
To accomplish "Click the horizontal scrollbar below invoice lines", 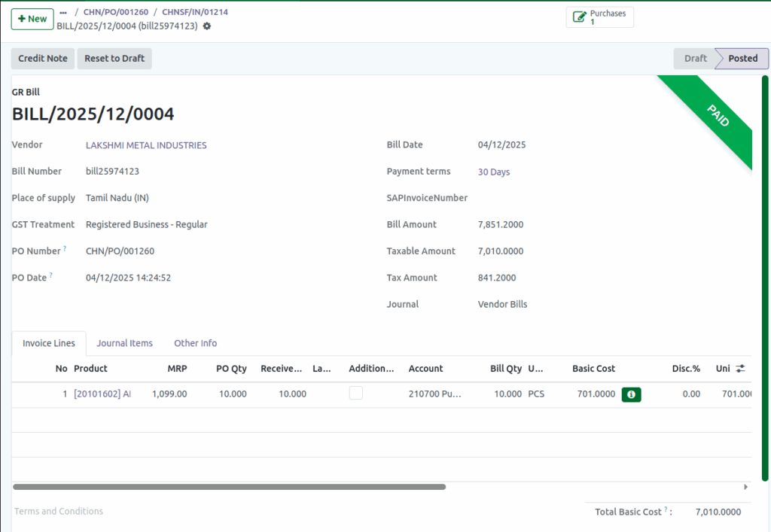I will pos(230,487).
